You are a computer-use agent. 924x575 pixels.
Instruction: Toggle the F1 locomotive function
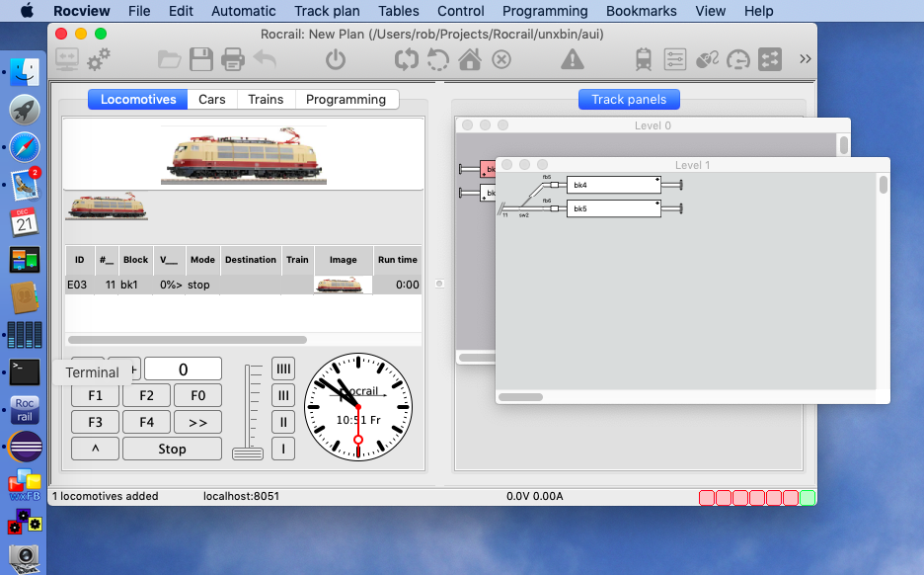[95, 396]
